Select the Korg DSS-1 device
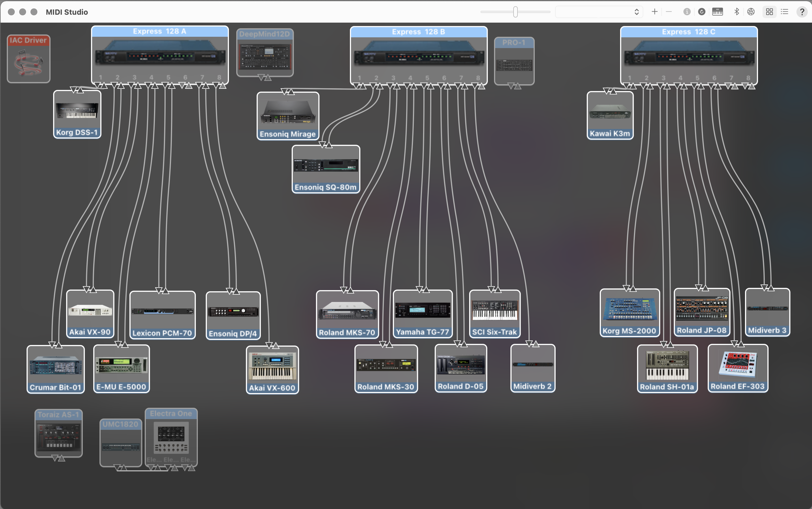This screenshot has width=812, height=509. click(x=77, y=114)
